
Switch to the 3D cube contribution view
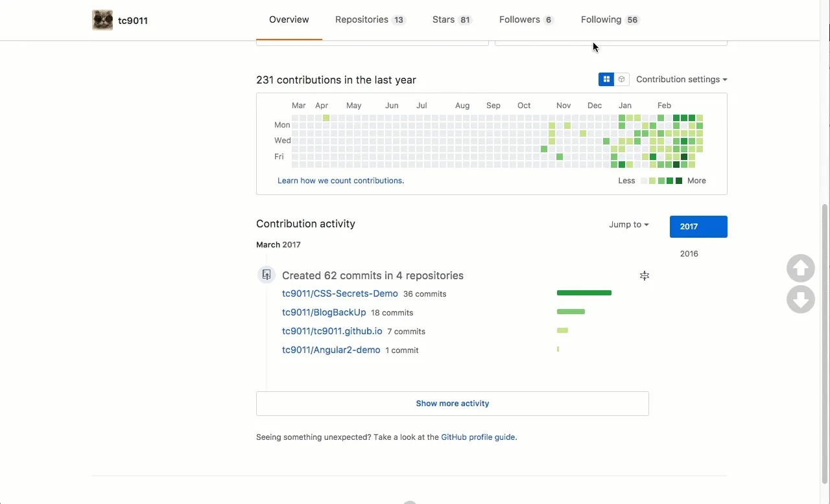622,79
